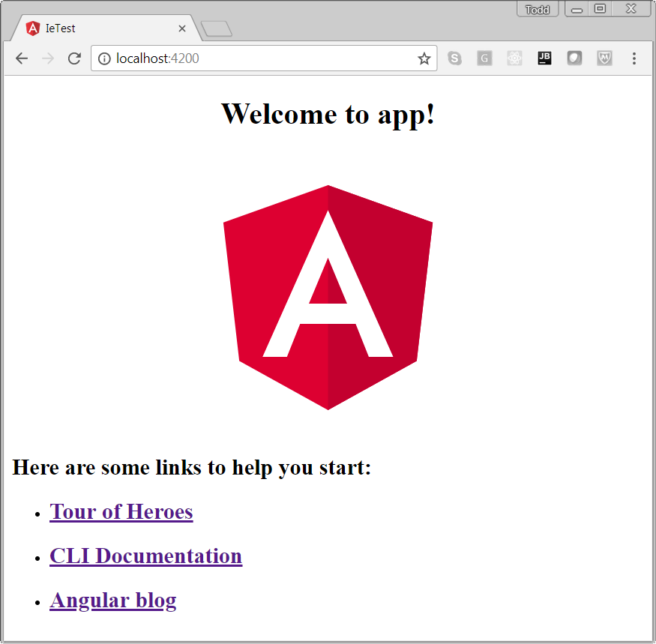Click the large Angular logo image

pyautogui.click(x=328, y=298)
